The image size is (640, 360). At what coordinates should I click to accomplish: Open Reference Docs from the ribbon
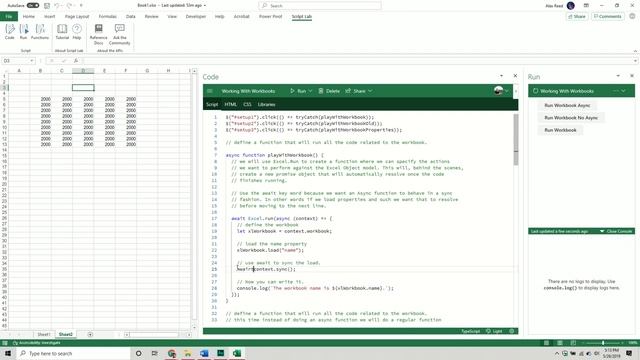(98, 34)
